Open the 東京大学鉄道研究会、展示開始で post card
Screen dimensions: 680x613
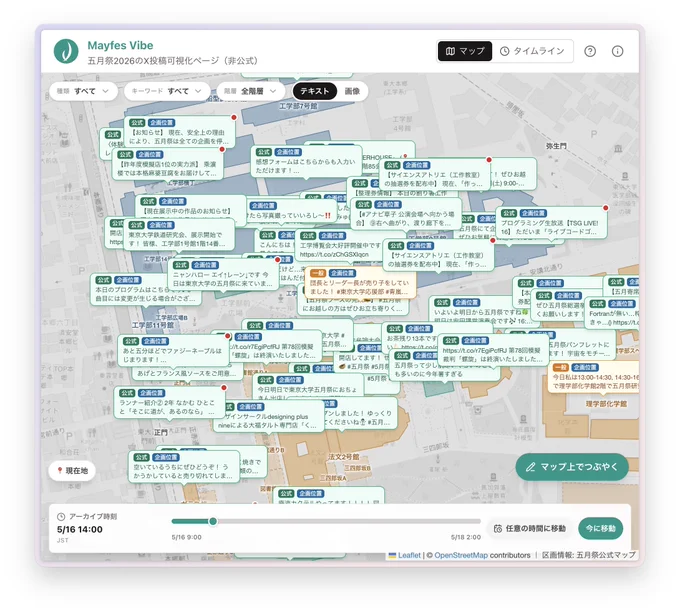pyautogui.click(x=180, y=235)
